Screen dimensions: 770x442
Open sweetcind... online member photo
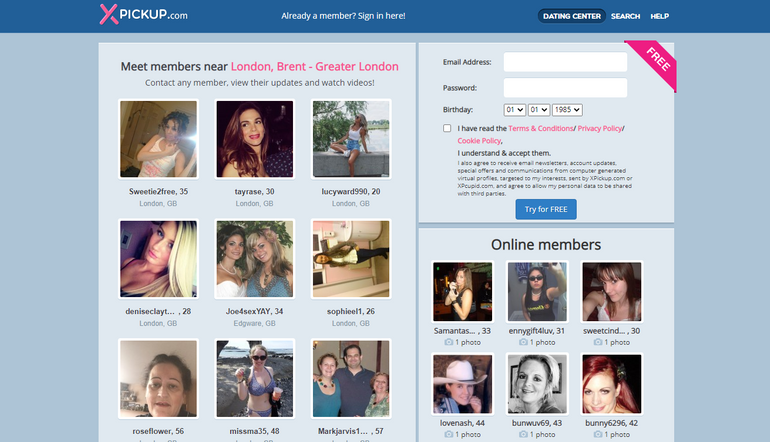[612, 292]
